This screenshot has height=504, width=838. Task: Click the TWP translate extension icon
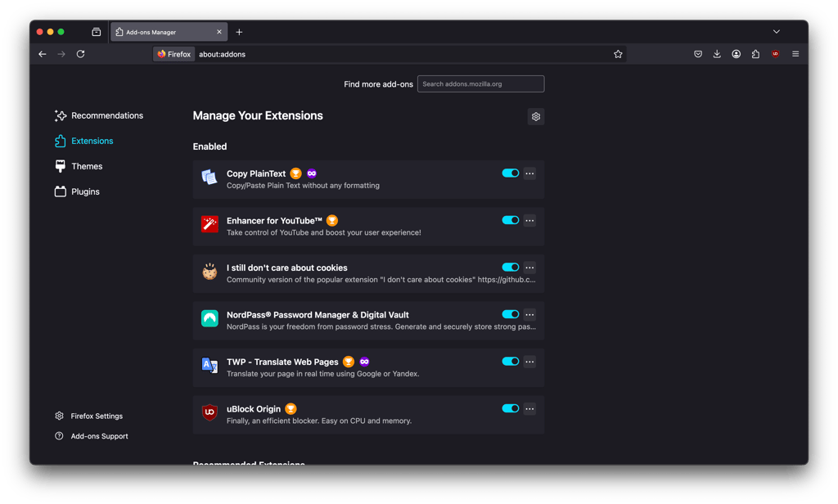coord(209,365)
